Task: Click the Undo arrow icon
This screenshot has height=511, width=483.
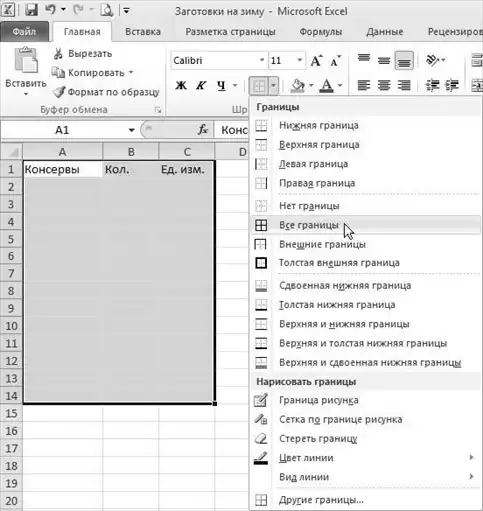Action: pyautogui.click(x=51, y=10)
